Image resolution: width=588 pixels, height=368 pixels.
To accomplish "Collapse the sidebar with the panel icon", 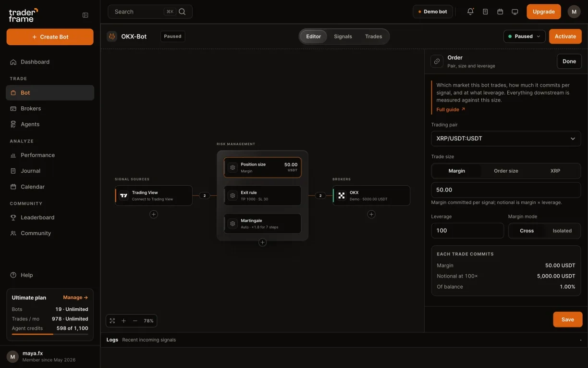I will click(86, 15).
